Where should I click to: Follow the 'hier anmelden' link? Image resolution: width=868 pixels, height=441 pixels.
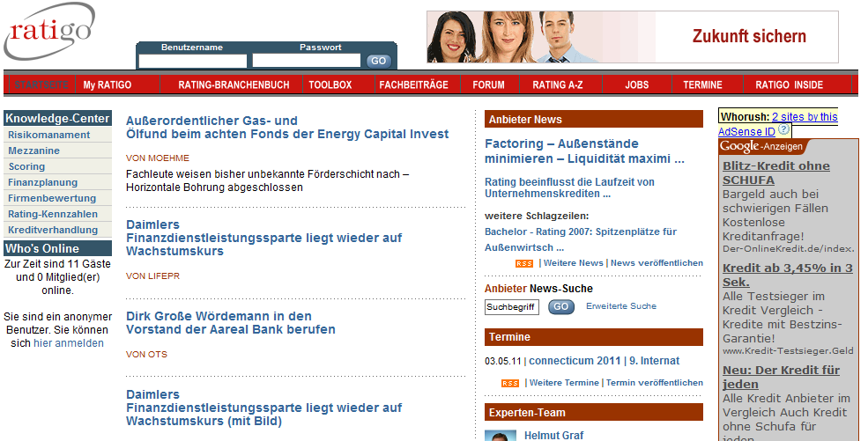point(69,343)
